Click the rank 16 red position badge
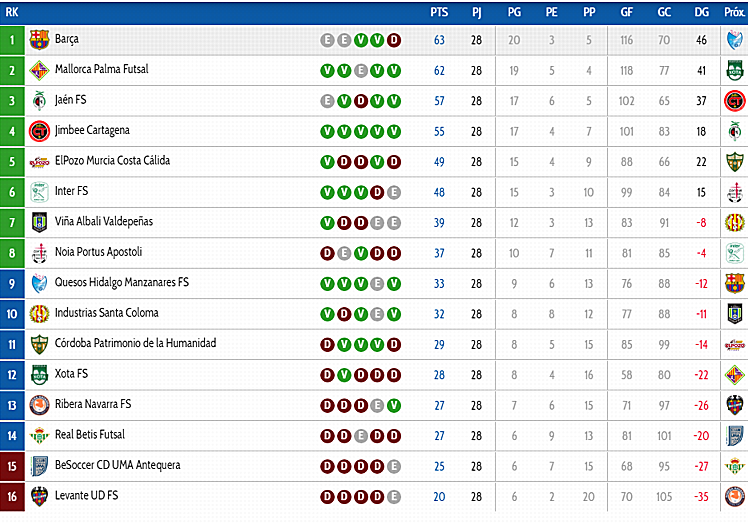The width and height of the screenshot is (748, 524). [x=12, y=496]
